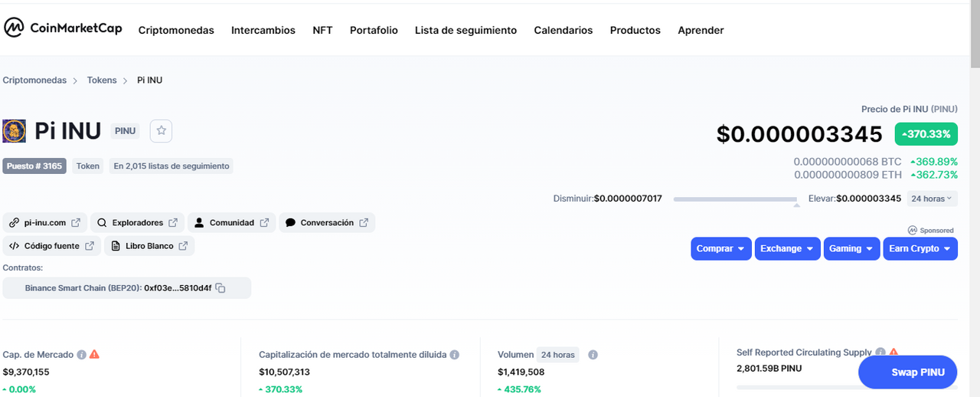Click chat bubble icon in Conversación
980x397 pixels.
(x=290, y=223)
